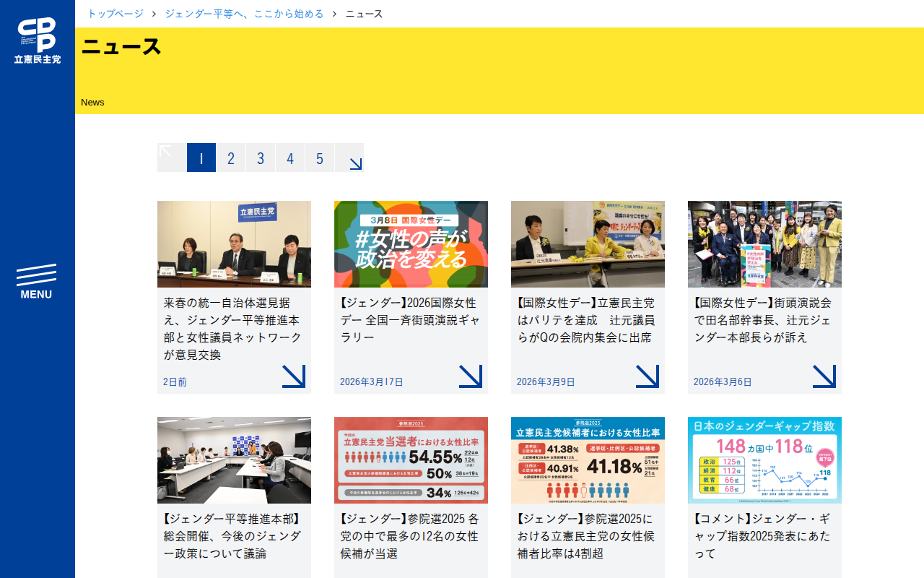Open press conference photo thumbnail of 来春の統一自治体選 article
The image size is (924, 578).
(234, 244)
